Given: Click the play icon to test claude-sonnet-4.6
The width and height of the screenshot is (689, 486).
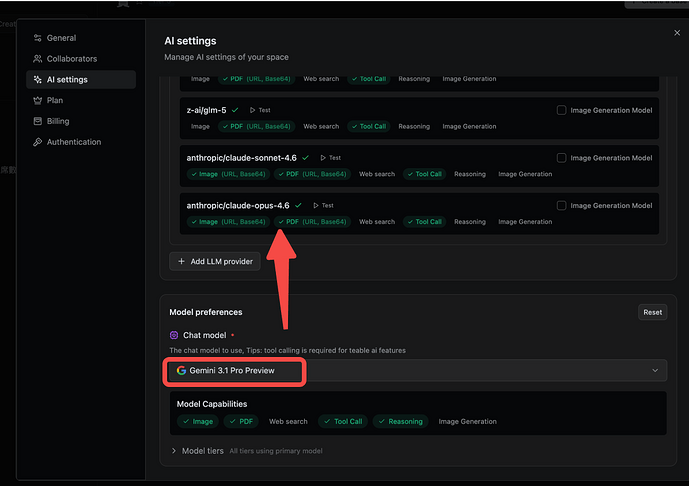Looking at the screenshot, I should coord(322,158).
